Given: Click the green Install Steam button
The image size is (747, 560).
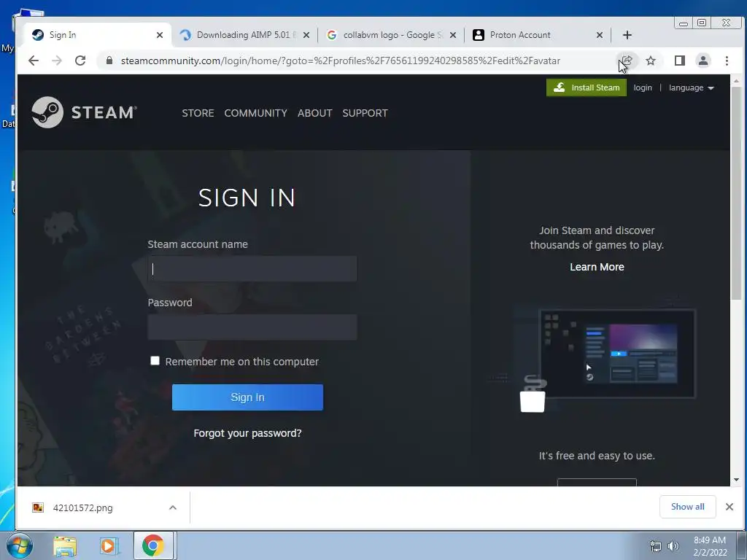Looking at the screenshot, I should tap(586, 87).
